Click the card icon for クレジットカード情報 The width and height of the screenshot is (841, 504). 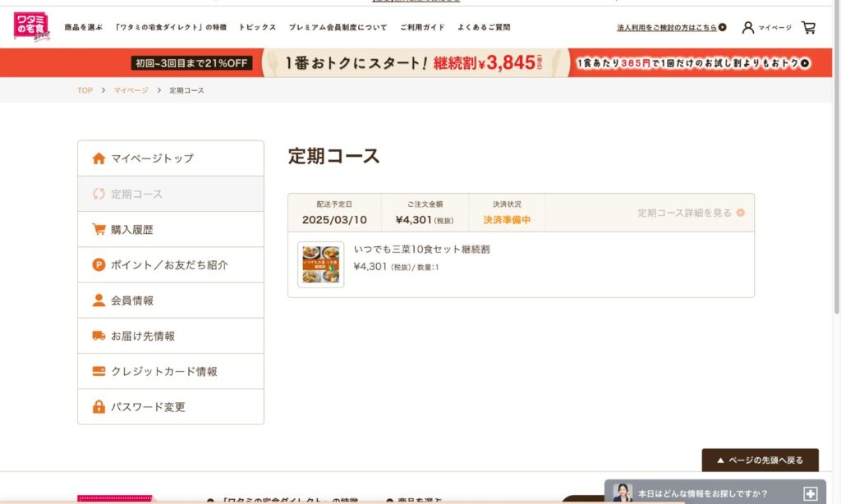coord(99,371)
